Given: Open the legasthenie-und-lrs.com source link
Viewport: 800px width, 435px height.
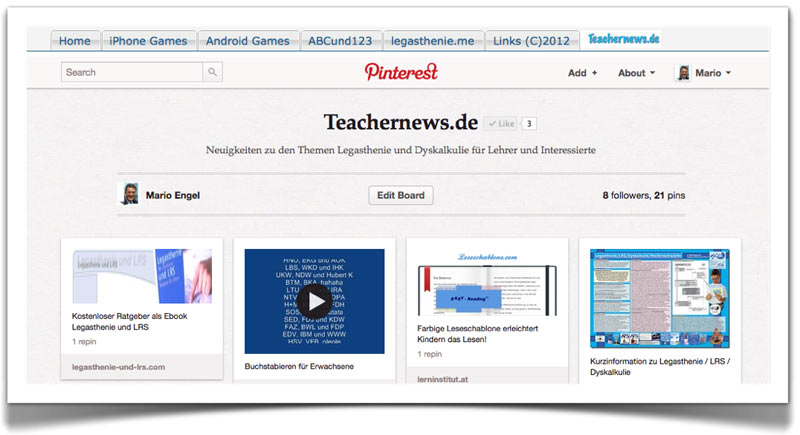Looking at the screenshot, I should tap(118, 367).
